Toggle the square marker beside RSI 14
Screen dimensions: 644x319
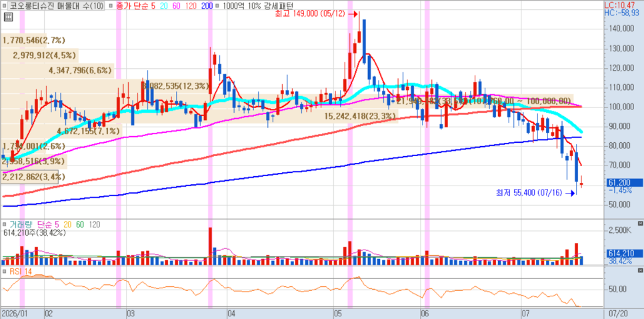5,272
